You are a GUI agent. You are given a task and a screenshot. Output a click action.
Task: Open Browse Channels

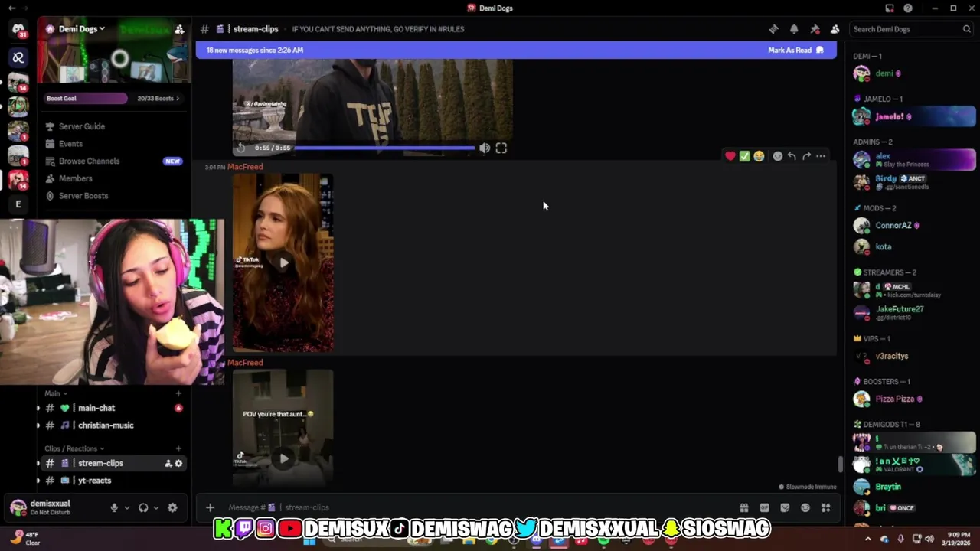click(113, 161)
